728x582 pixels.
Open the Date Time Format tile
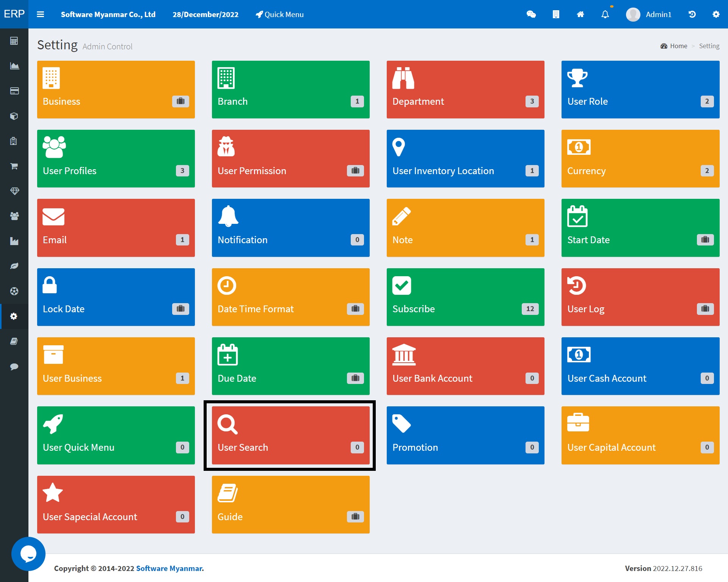click(x=291, y=297)
